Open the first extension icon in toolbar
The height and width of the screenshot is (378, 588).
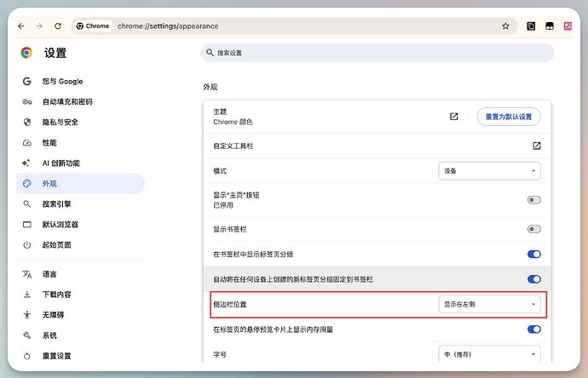pyautogui.click(x=531, y=26)
